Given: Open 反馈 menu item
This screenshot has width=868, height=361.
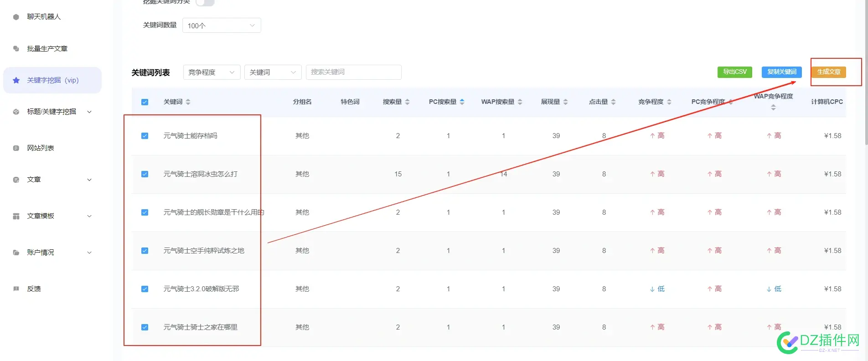Looking at the screenshot, I should coord(34,289).
